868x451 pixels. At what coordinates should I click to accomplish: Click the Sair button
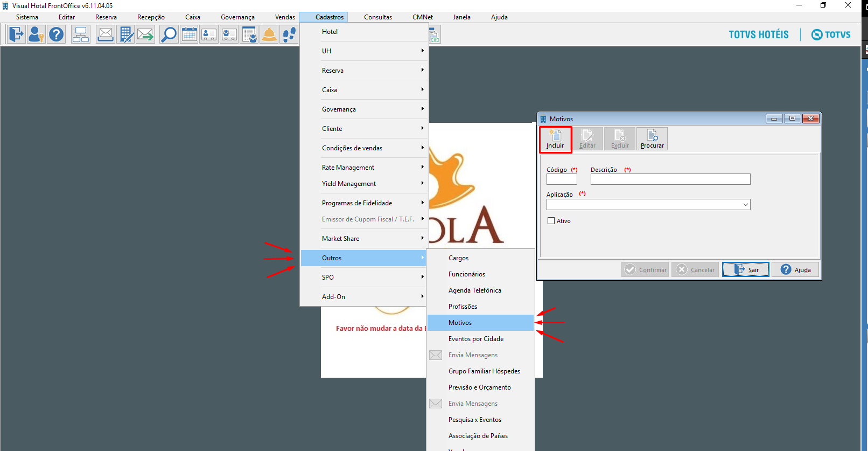tap(746, 269)
